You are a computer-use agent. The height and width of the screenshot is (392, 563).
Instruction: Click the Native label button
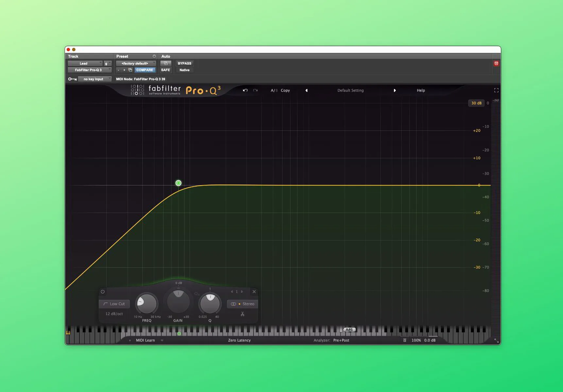184,70
